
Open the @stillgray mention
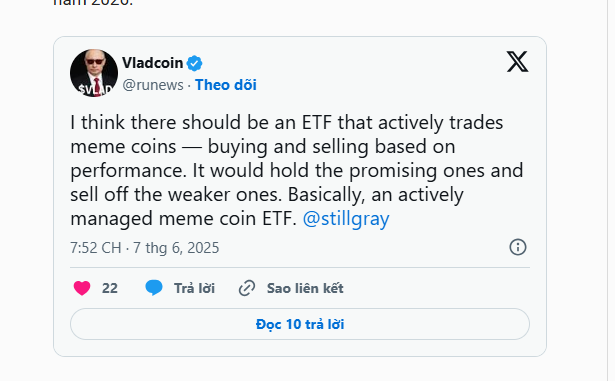[346, 219]
